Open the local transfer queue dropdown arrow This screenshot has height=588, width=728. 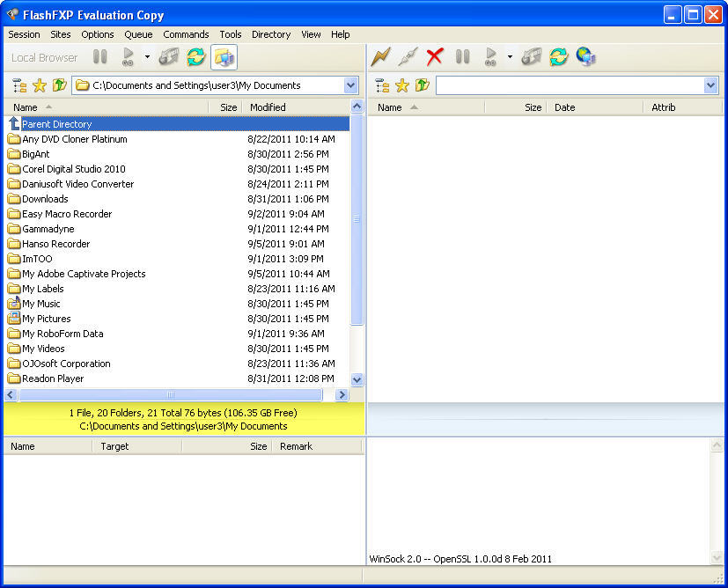(x=147, y=57)
